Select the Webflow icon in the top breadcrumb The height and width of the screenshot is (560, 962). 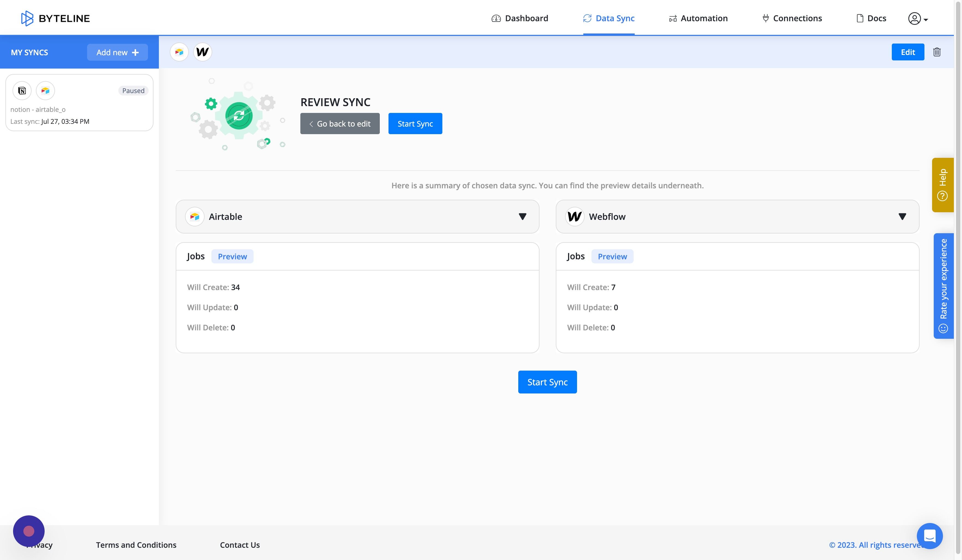[x=202, y=52]
